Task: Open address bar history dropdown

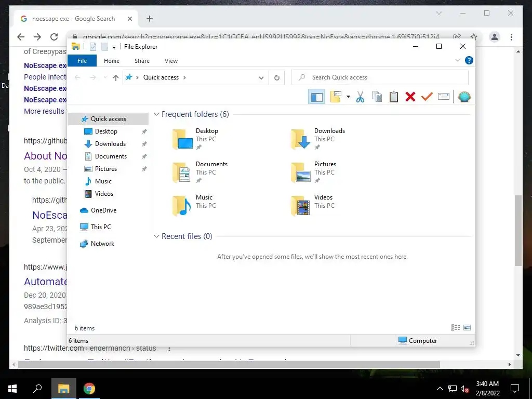Action: click(x=261, y=78)
